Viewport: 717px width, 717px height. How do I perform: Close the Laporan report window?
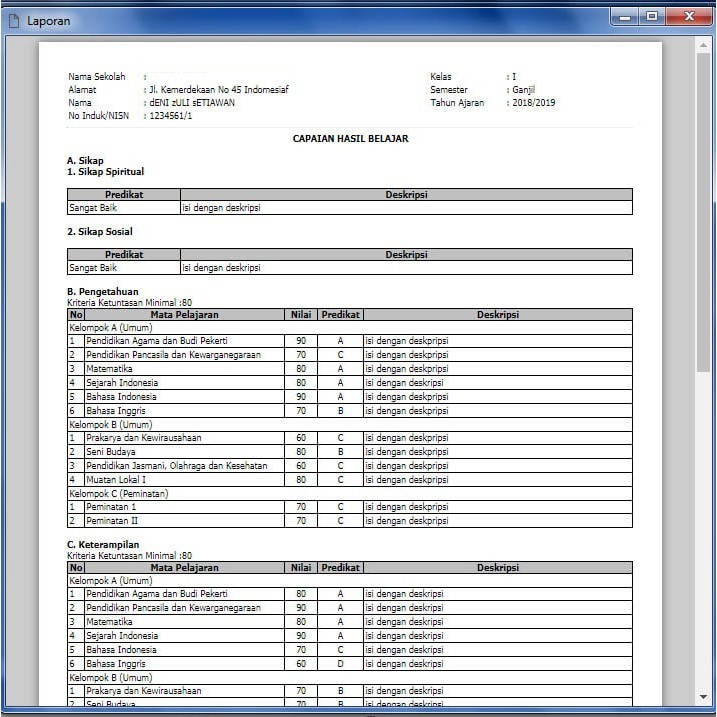coord(689,17)
